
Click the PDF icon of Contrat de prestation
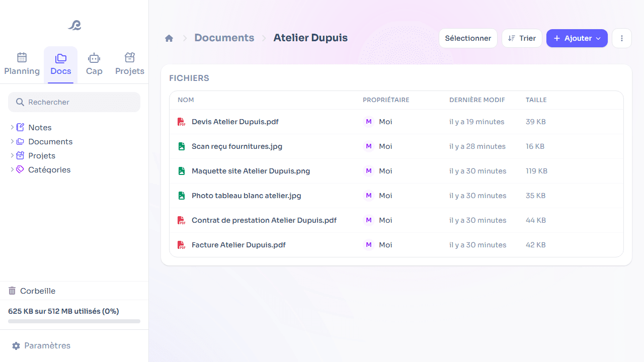click(x=182, y=220)
